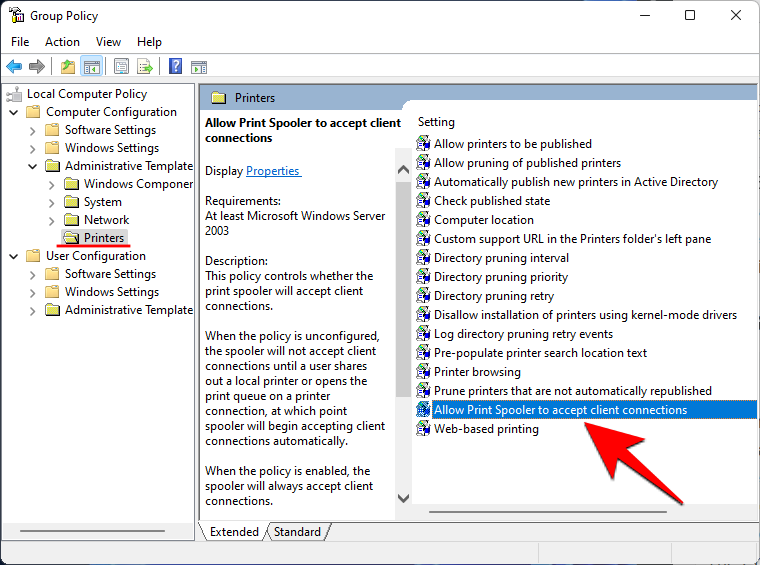Click the Computer Configuration folder icon
This screenshot has height=565, width=760.
pos(33,112)
